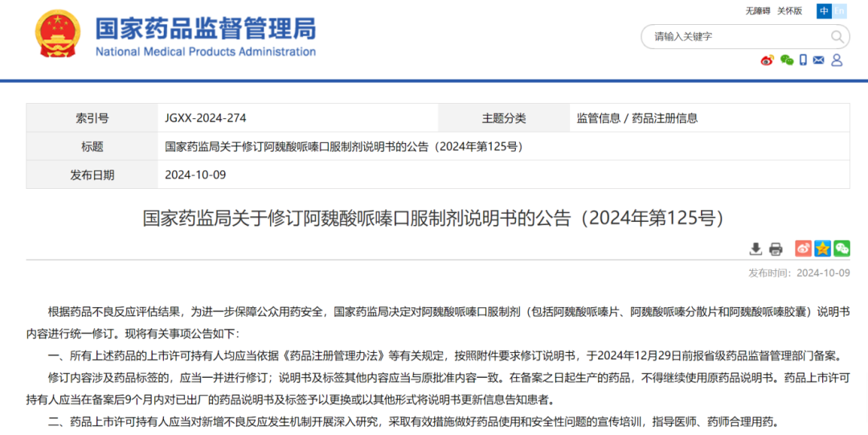Select the 2024-10-09 date in table
The width and height of the screenshot is (868, 435).
point(195,175)
